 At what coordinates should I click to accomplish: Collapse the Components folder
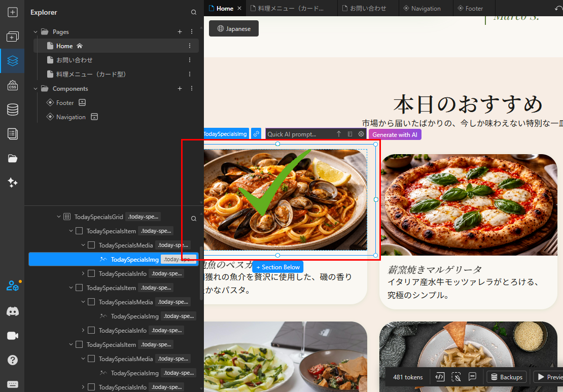click(x=36, y=89)
